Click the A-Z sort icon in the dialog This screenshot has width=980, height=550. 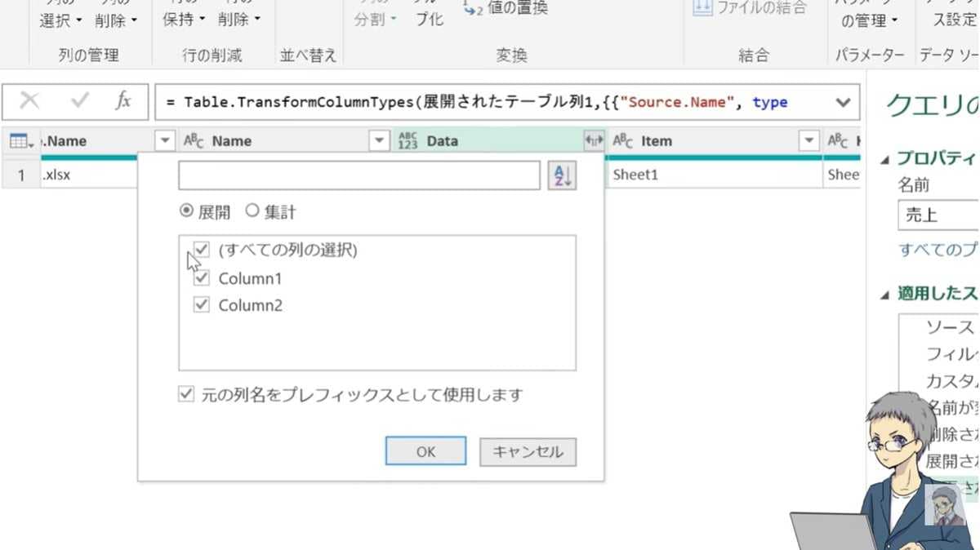tap(562, 175)
